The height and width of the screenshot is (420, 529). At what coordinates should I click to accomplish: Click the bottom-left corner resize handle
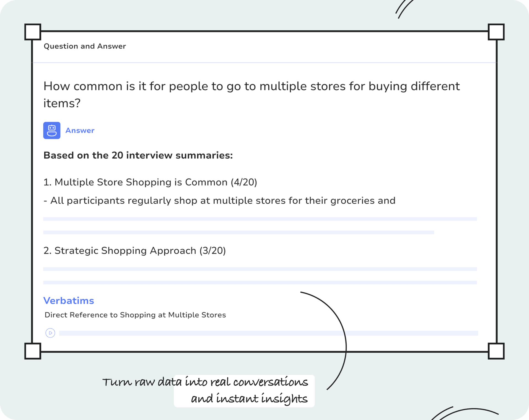coord(33,351)
